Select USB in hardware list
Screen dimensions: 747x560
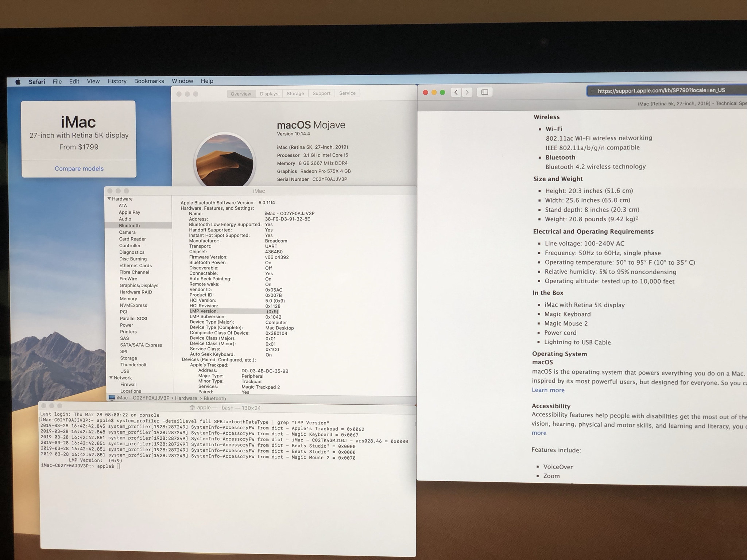(125, 371)
